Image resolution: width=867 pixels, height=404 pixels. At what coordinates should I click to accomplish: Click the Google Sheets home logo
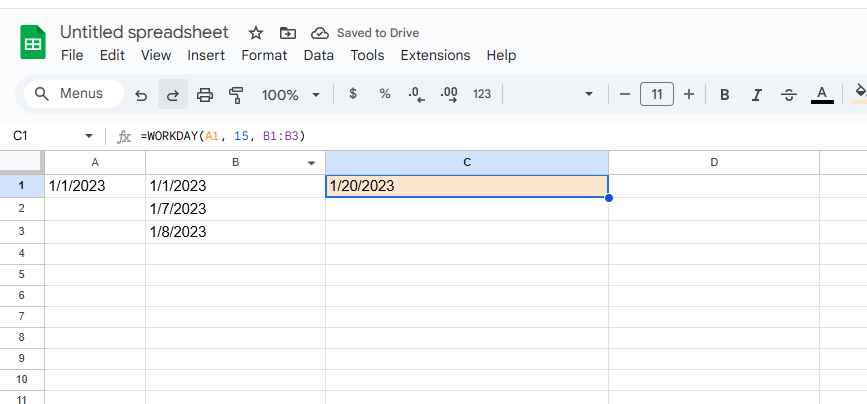(x=34, y=44)
